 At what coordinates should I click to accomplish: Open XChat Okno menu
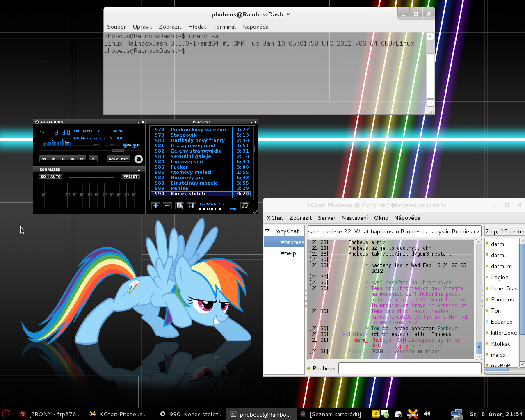point(381,218)
